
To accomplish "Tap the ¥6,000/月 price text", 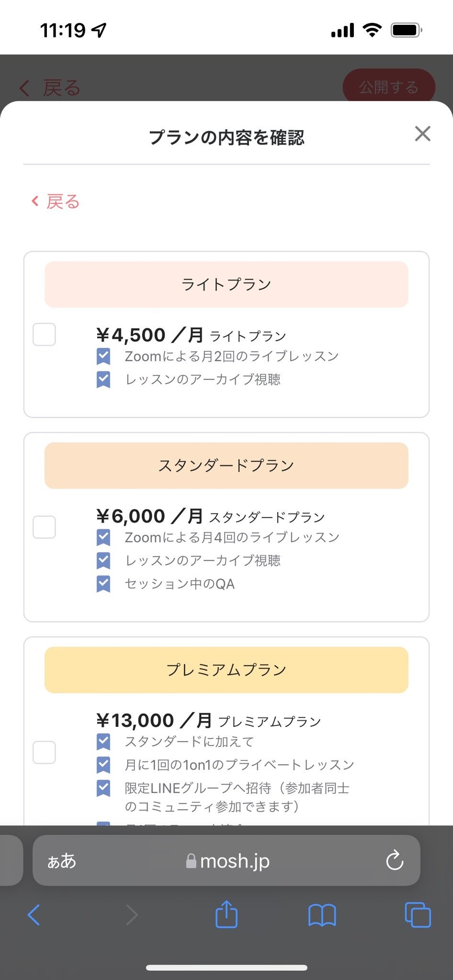I will (149, 516).
